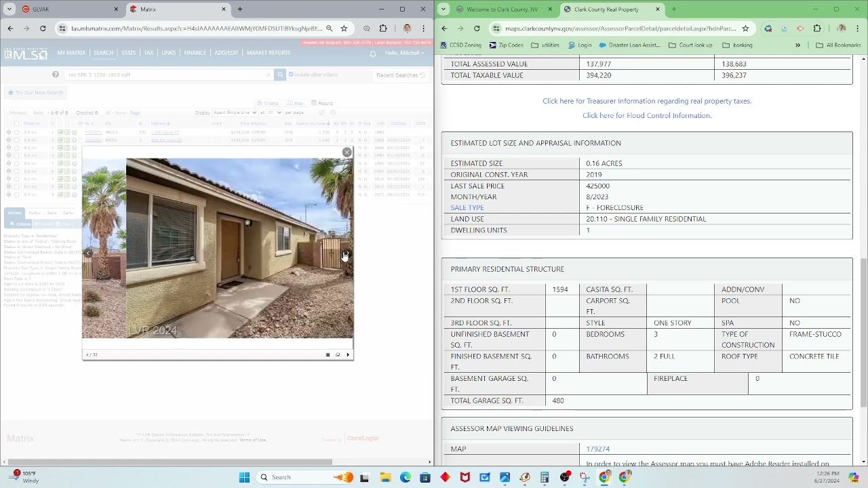This screenshot has height=488, width=868.
Task: Reload the Clark County assessor page
Action: tap(477, 28)
